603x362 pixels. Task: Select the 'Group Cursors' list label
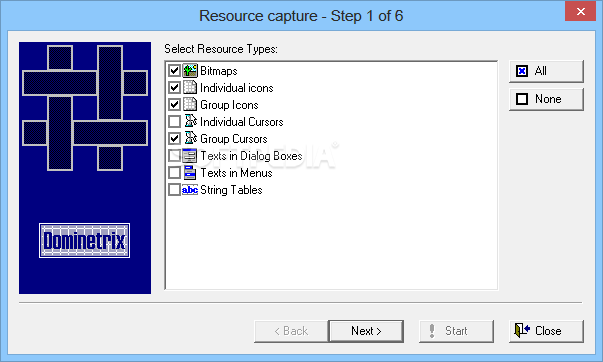click(x=233, y=138)
